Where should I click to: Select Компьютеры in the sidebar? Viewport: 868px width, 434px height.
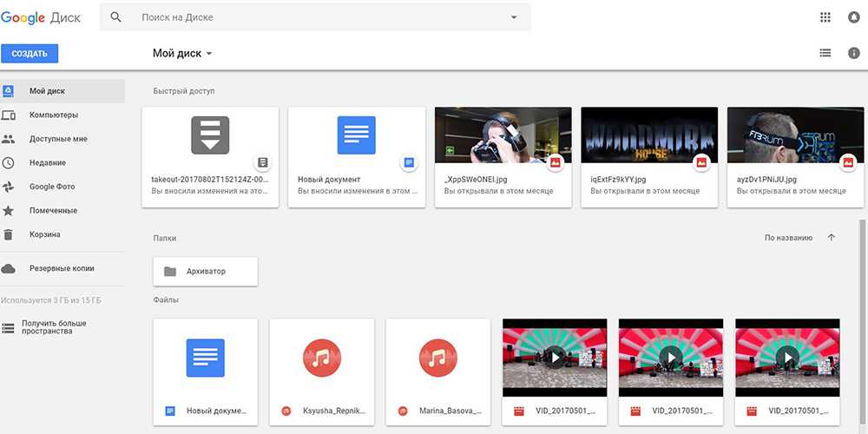54,115
